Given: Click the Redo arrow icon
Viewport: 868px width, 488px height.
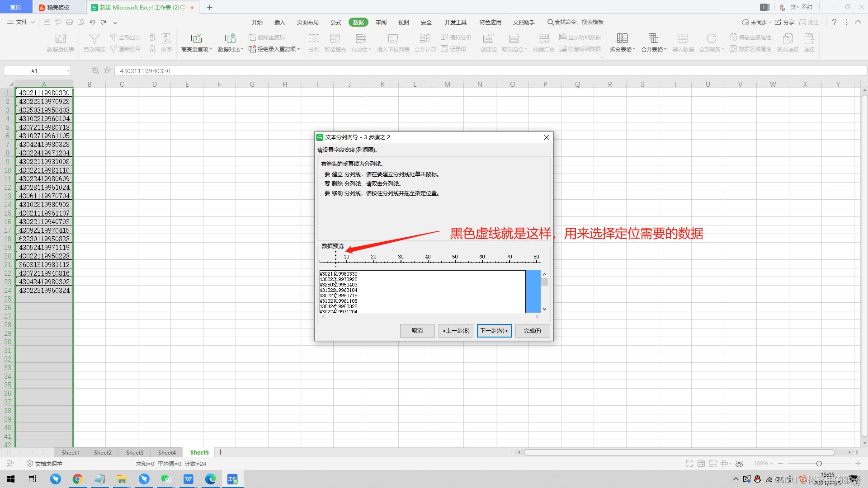Looking at the screenshot, I should [104, 22].
